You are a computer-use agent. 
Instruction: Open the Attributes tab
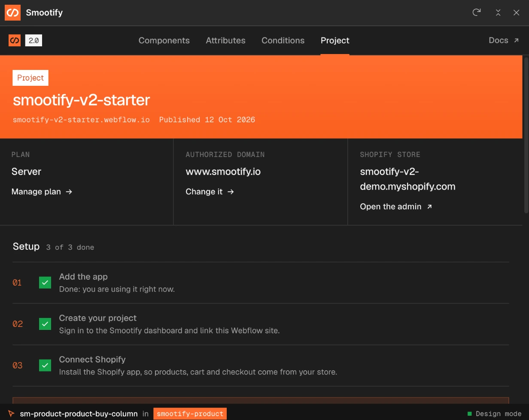[x=225, y=40]
